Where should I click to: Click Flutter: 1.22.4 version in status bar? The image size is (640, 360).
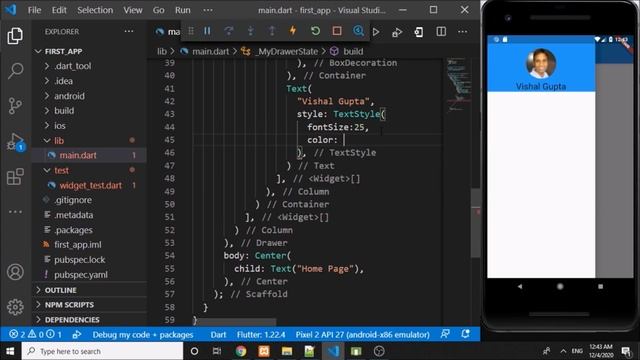pos(261,335)
